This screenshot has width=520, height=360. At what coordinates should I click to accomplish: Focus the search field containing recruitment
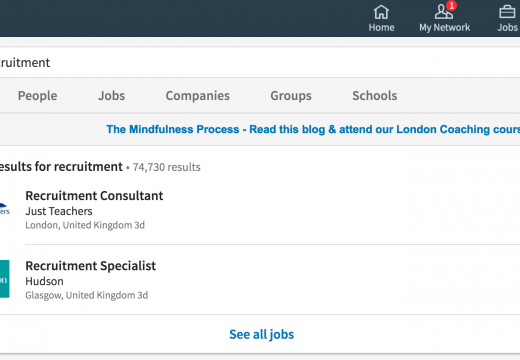click(260, 63)
